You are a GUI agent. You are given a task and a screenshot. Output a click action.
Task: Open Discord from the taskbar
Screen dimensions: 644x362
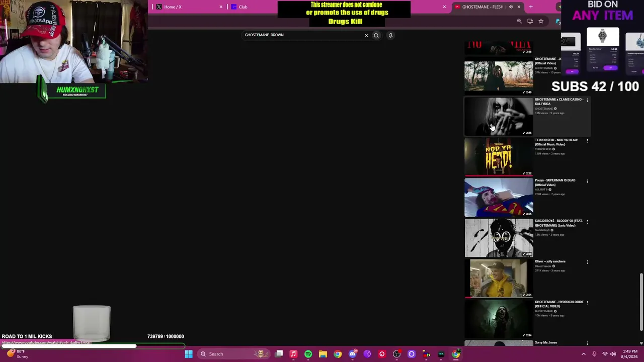[353, 354]
